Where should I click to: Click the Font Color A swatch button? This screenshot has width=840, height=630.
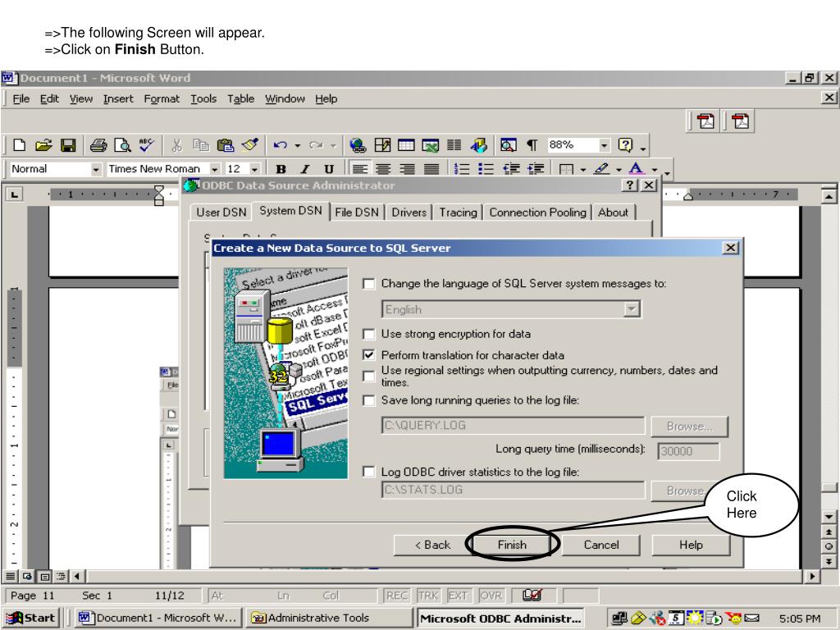[636, 169]
